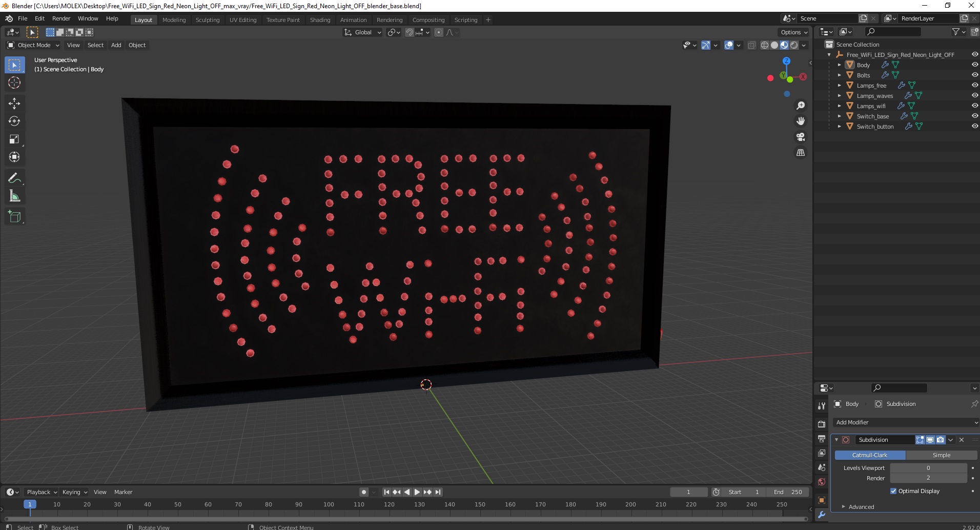The height and width of the screenshot is (530, 980).
Task: Adjust the Levels Viewport field
Action: 928,468
